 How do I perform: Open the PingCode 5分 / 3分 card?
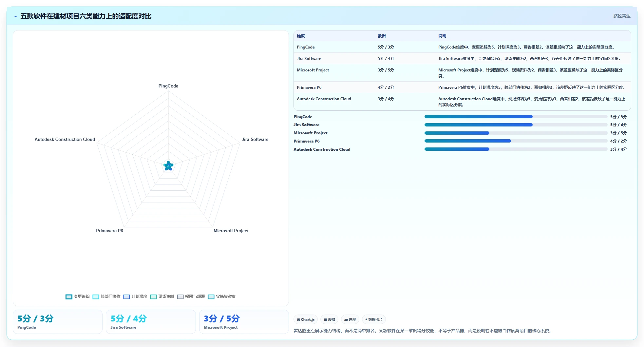(58, 322)
